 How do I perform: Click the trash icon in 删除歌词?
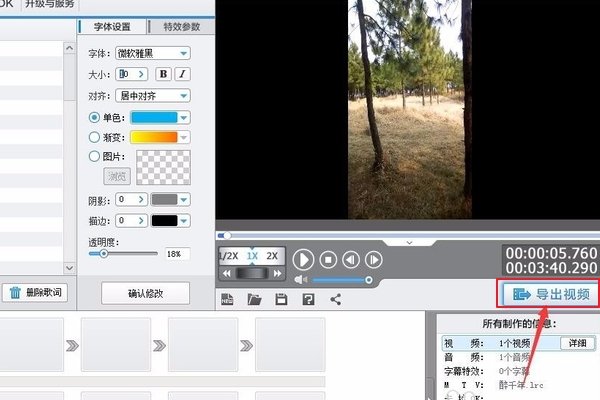pyautogui.click(x=15, y=293)
